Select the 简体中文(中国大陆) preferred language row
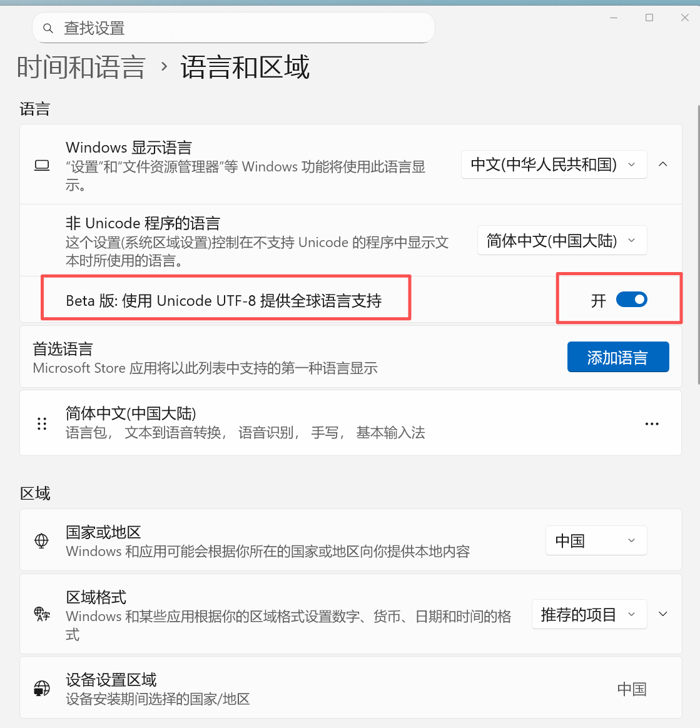Screen dimensions: 700x728 point(351,423)
